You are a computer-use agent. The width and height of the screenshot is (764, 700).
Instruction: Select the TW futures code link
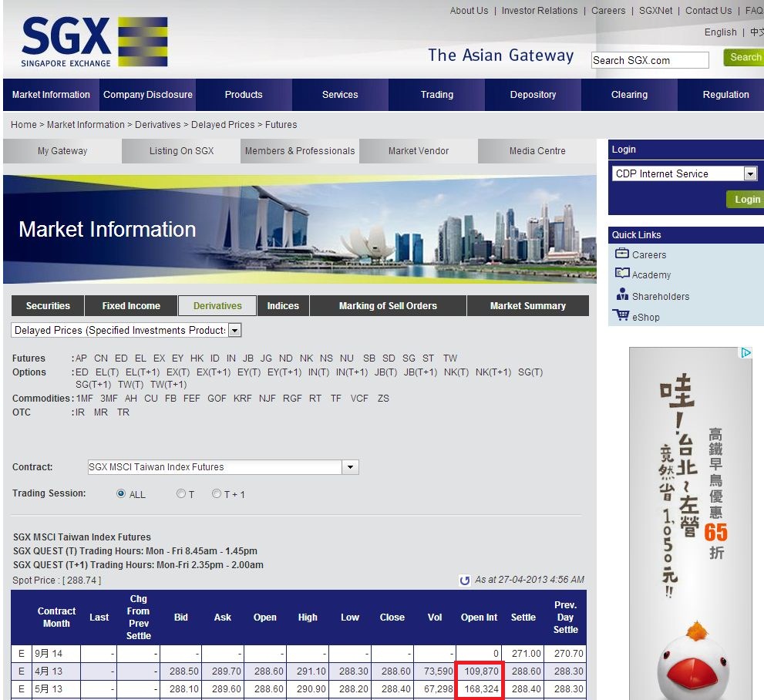pos(450,358)
